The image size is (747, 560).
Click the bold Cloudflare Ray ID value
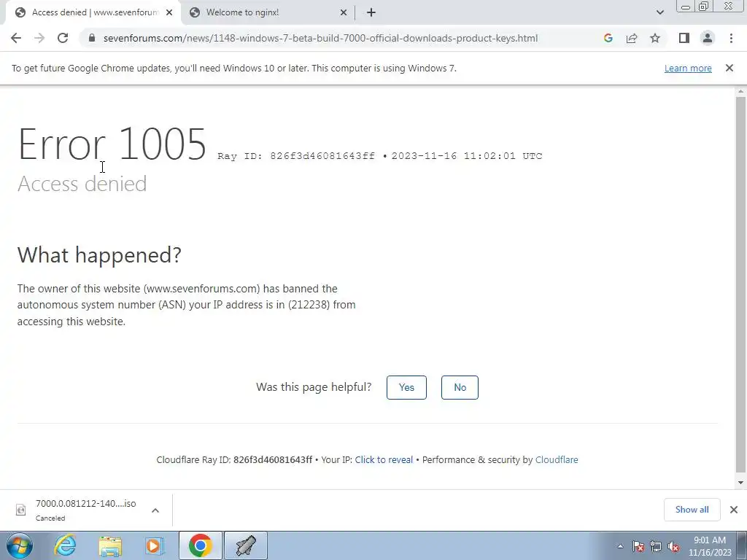[273, 459]
